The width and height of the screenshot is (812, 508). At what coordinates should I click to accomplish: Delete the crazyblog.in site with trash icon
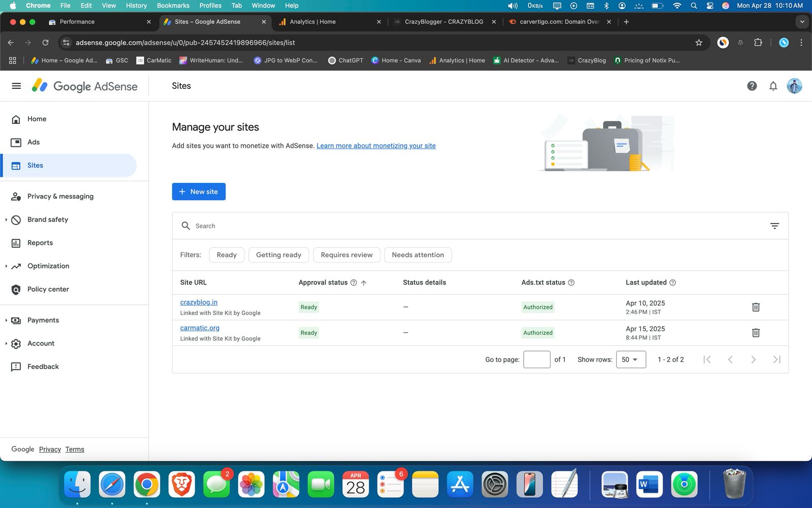coord(756,307)
